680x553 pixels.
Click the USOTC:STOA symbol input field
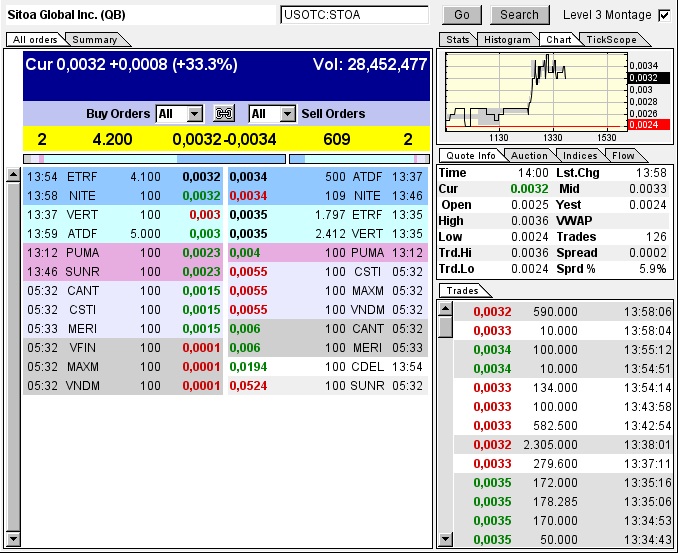click(354, 15)
